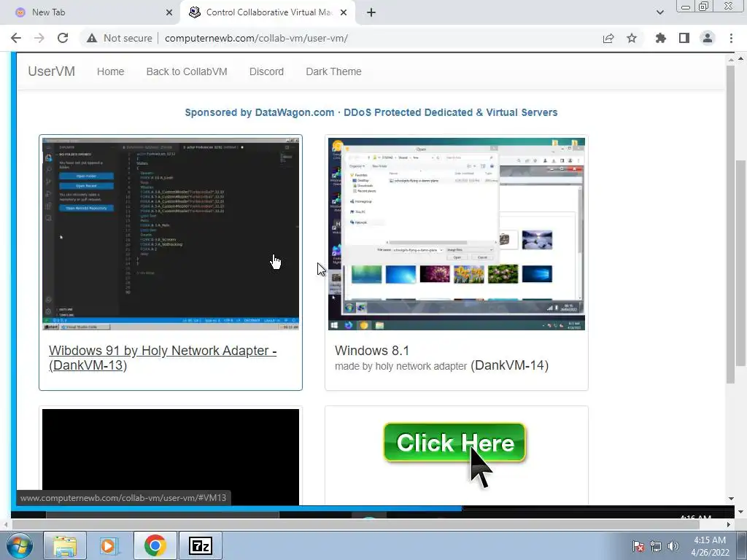
Task: Click the horizontal scrollbar right arrow
Action: (729, 525)
